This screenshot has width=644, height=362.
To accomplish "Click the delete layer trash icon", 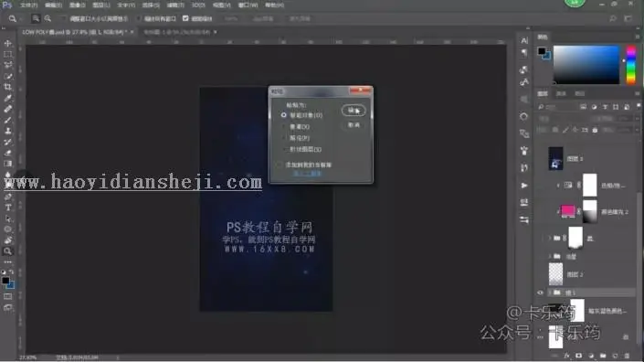I will click(x=627, y=356).
